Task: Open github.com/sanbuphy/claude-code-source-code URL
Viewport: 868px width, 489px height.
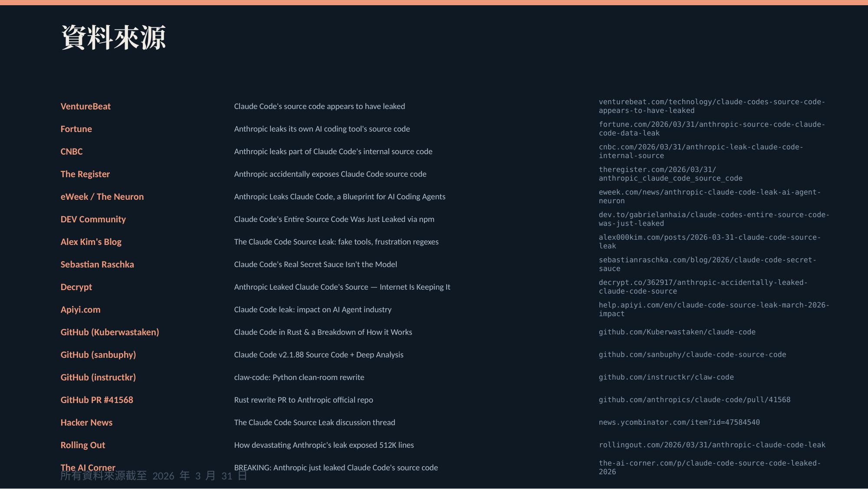Action: point(692,354)
